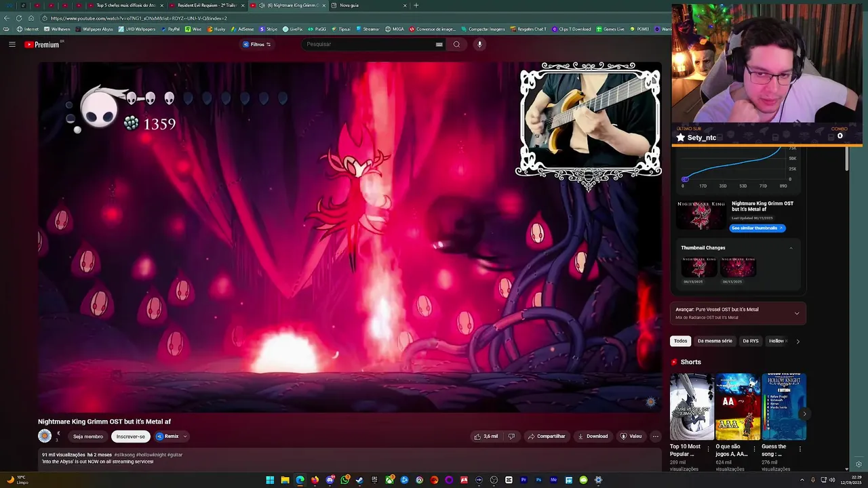Image resolution: width=868 pixels, height=488 pixels.
Task: Open the on-screen keyboard in search box
Action: coord(439,45)
